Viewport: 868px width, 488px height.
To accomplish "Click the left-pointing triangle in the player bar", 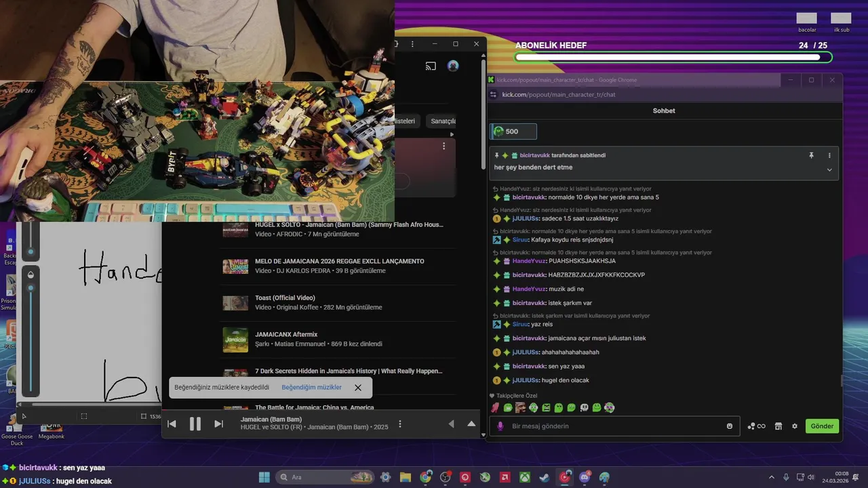I will 451,424.
